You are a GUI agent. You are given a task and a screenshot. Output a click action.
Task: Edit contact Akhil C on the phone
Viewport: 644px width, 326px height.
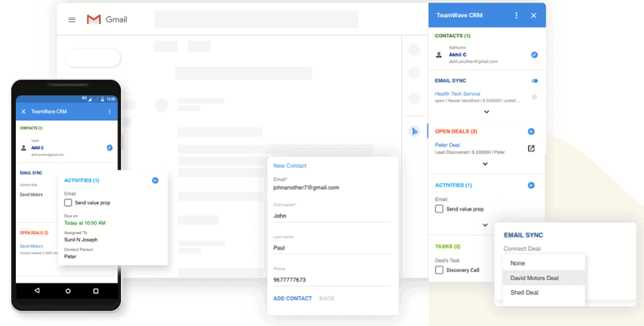click(109, 148)
